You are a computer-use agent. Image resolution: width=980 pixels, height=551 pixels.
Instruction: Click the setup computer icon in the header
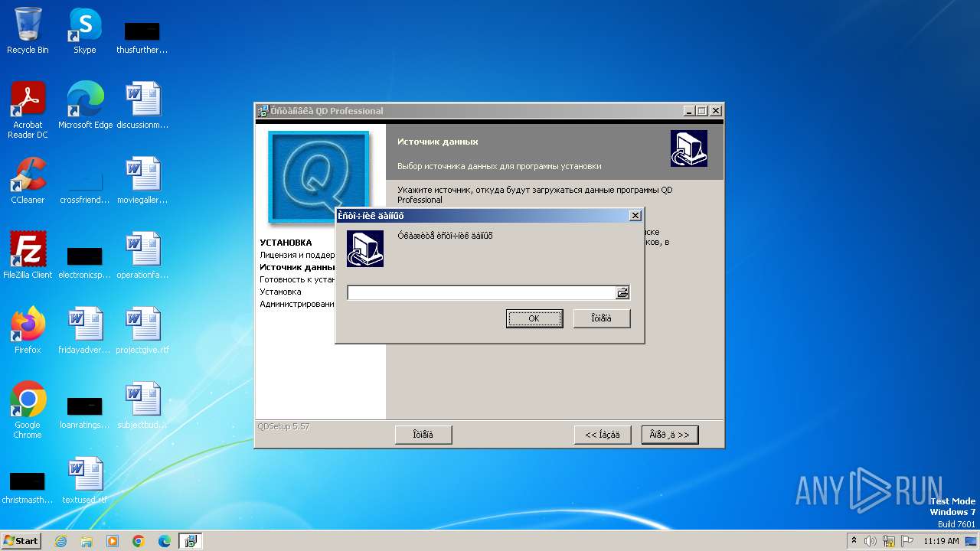coord(689,148)
